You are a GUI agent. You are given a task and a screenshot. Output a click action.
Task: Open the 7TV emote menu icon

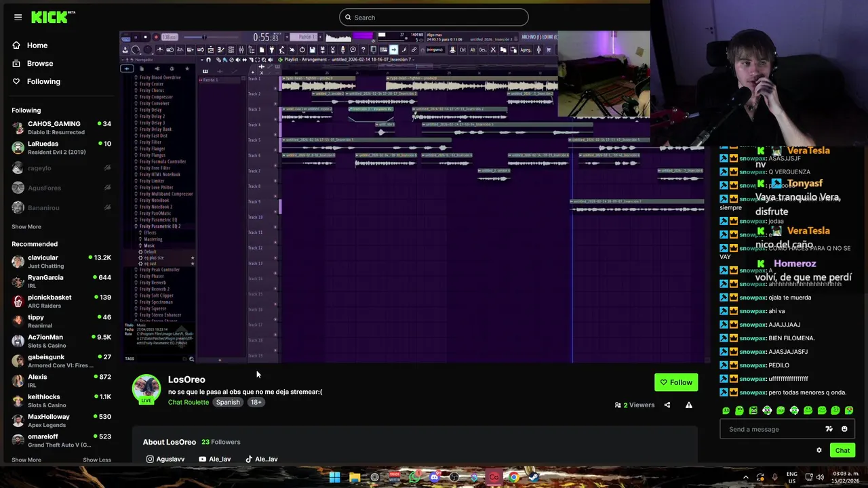tap(829, 429)
